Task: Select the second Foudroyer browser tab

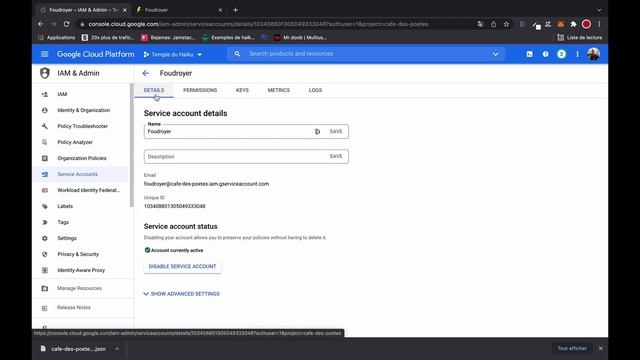Action: 178,10
